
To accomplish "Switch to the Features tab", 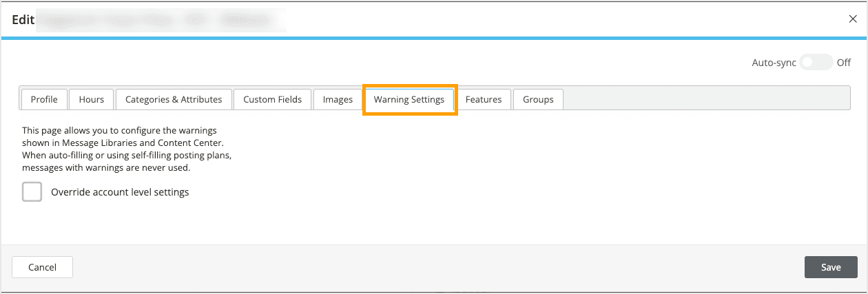I will tap(484, 99).
